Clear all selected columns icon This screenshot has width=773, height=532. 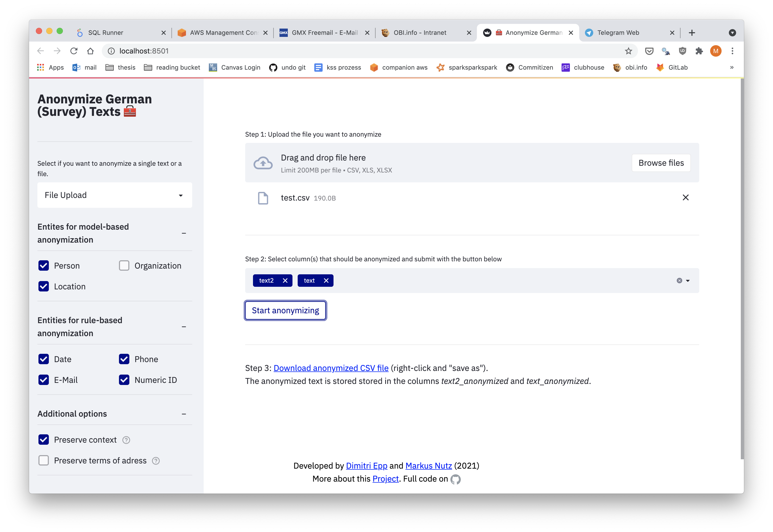click(679, 281)
